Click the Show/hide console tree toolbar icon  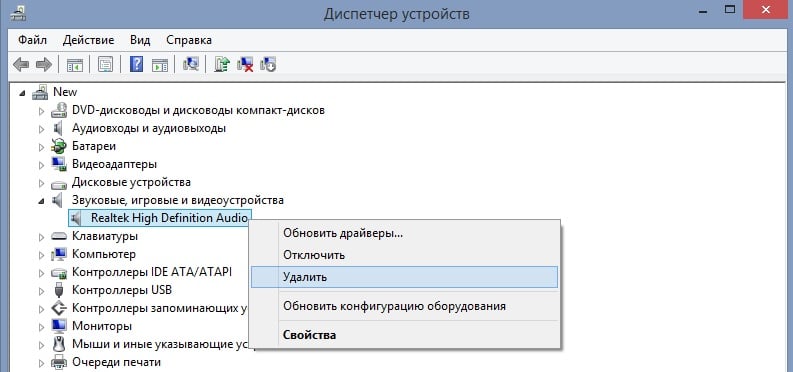[74, 65]
